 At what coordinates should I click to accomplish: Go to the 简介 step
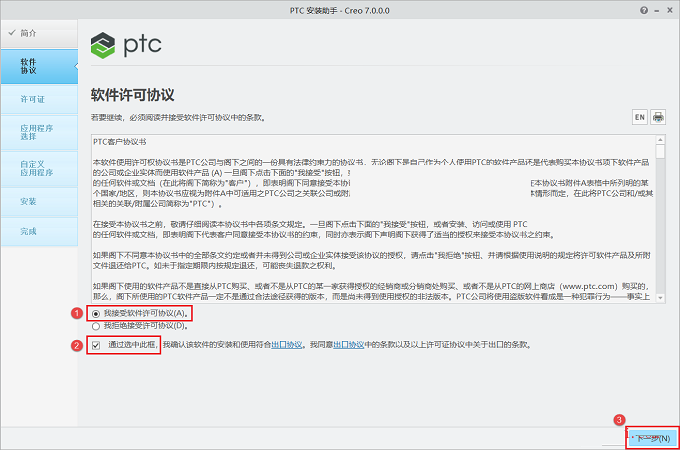click(x=39, y=33)
